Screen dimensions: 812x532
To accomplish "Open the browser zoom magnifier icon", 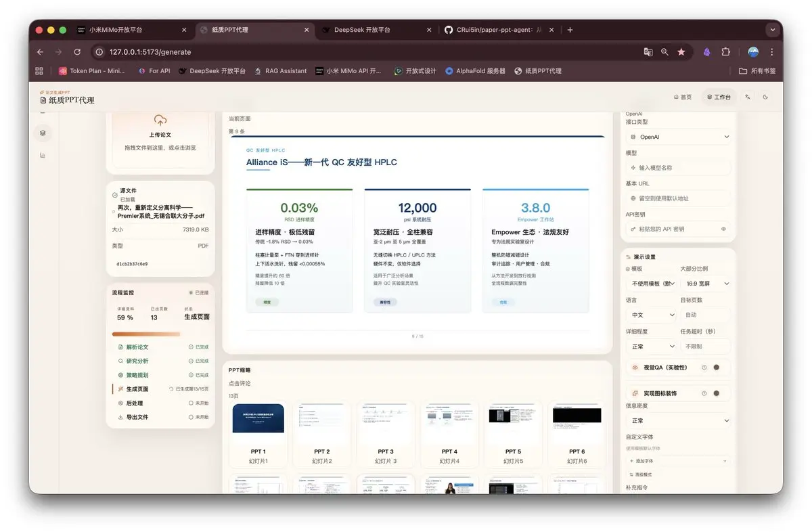I will 665,51.
